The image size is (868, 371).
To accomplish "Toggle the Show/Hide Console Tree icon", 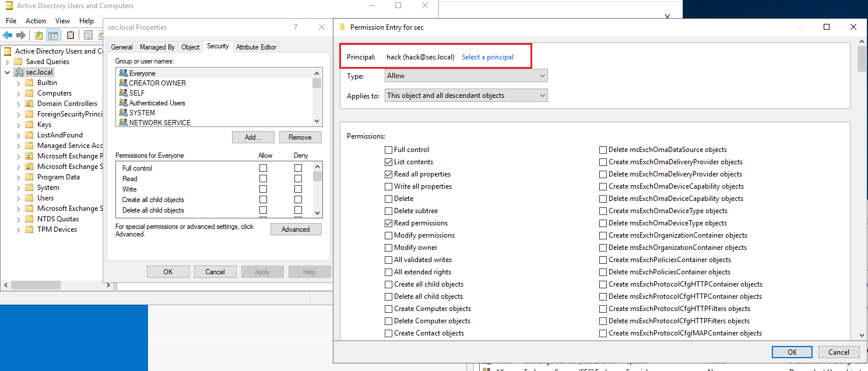I will pos(52,36).
